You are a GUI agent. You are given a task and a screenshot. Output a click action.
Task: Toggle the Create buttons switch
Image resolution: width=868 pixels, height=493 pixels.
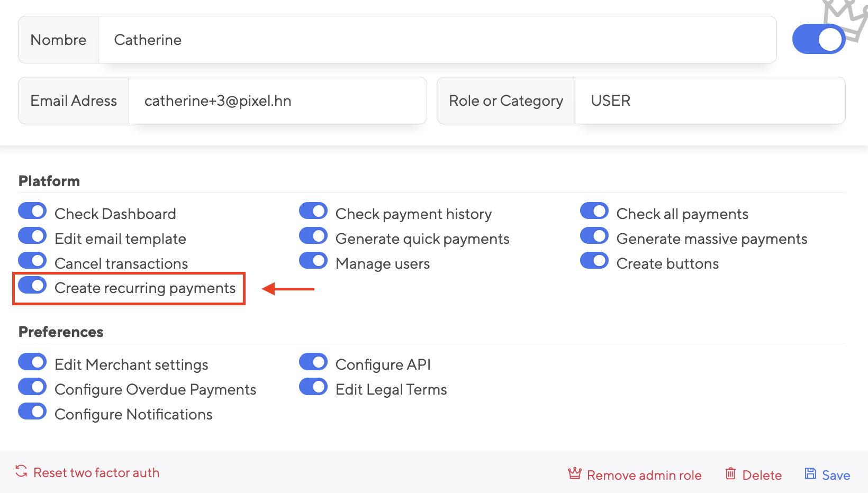coord(594,260)
